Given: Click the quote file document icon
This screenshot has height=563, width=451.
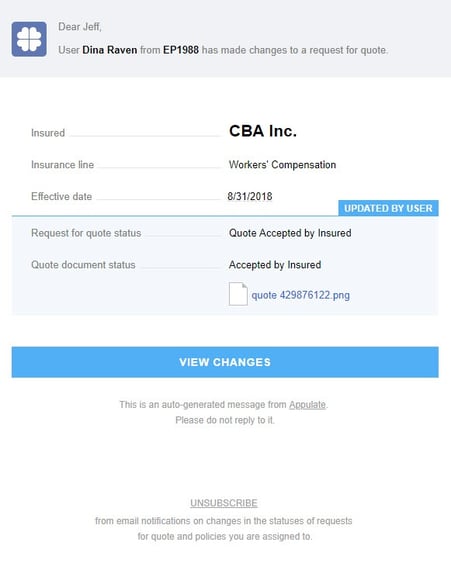Looking at the screenshot, I should (238, 294).
